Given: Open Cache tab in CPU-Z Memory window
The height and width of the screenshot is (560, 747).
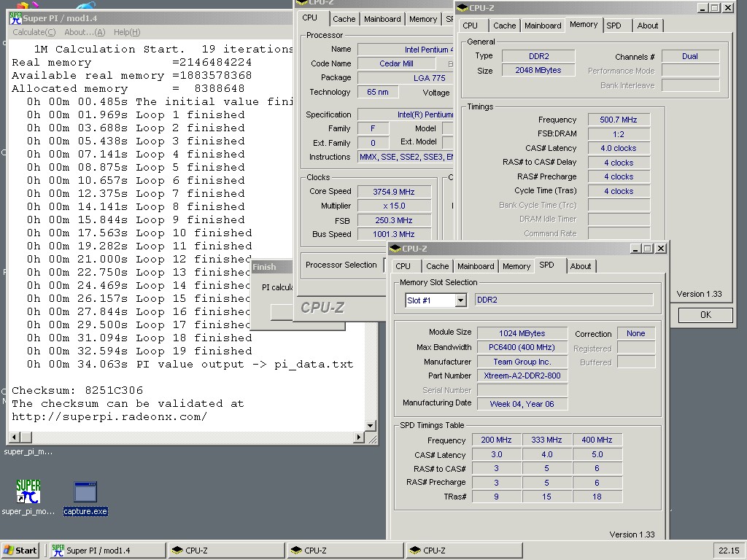Looking at the screenshot, I should click(505, 26).
